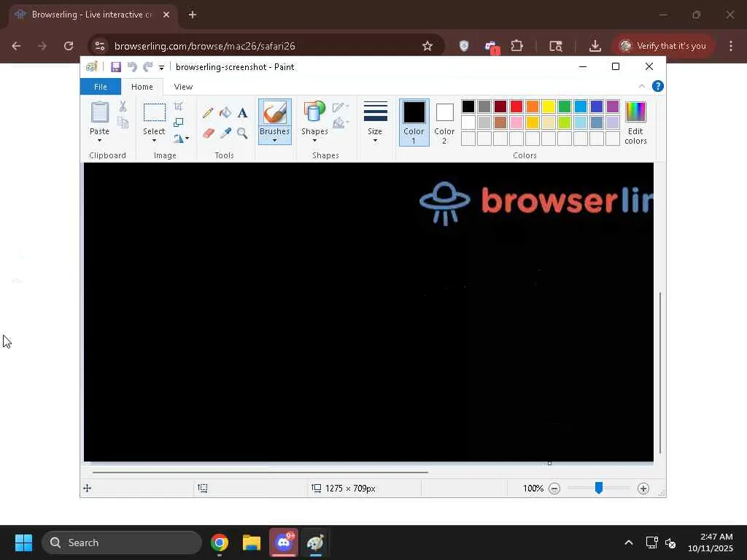Open the Shapes gallery icon
The height and width of the screenshot is (560, 747).
314,113
